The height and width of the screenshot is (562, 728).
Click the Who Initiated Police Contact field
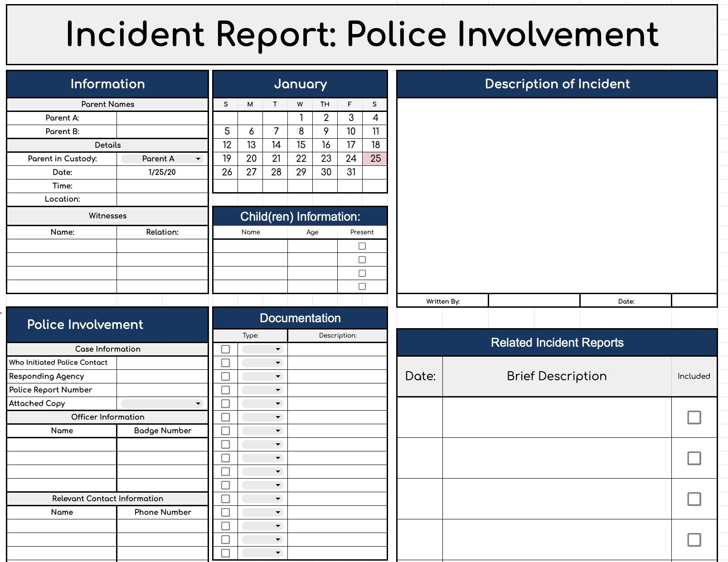pos(162,363)
